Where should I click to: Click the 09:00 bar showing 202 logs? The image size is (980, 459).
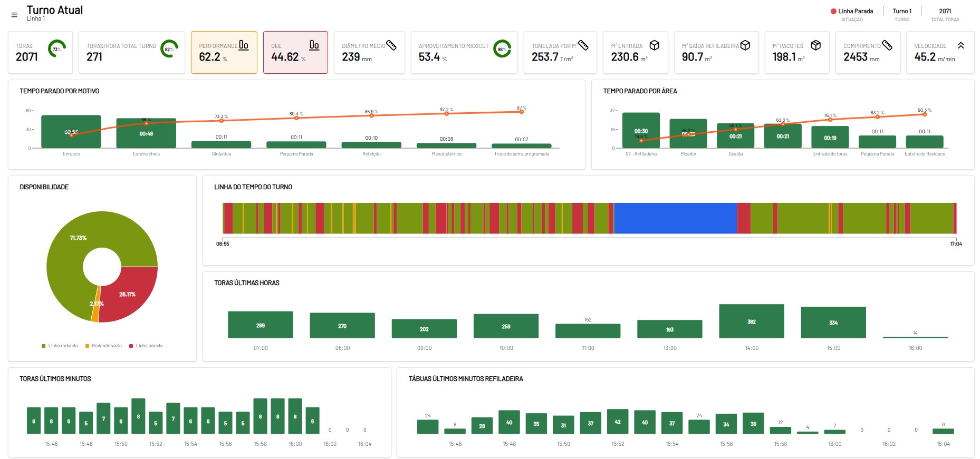[424, 328]
